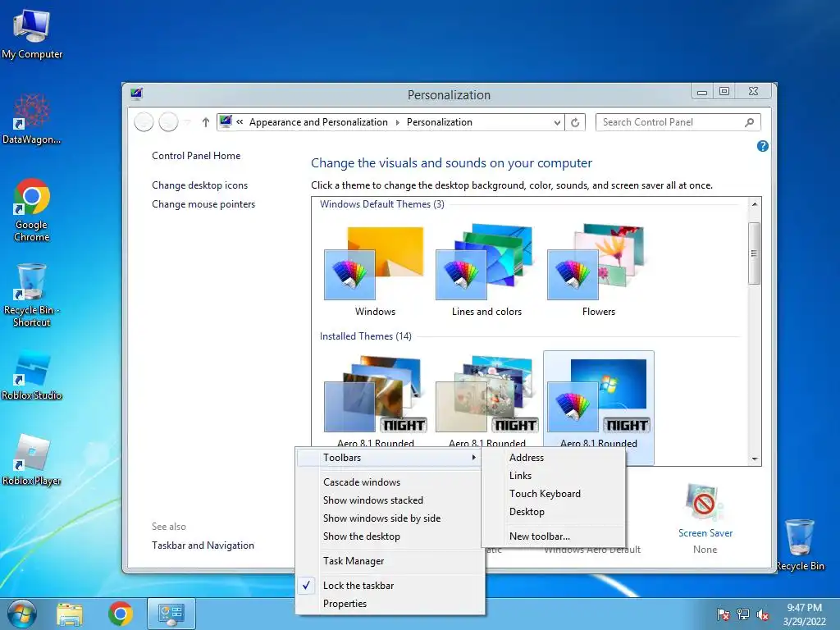Click the refresh button in address bar
The image size is (840, 630).
click(x=575, y=122)
